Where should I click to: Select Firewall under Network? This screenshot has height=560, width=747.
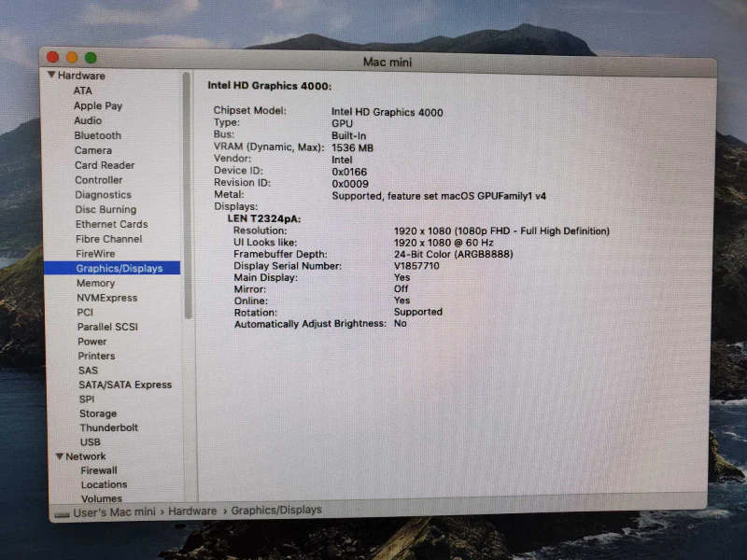(99, 470)
